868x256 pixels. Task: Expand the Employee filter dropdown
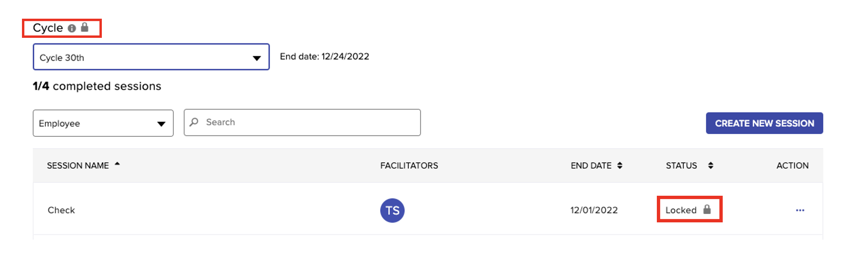pyautogui.click(x=103, y=123)
